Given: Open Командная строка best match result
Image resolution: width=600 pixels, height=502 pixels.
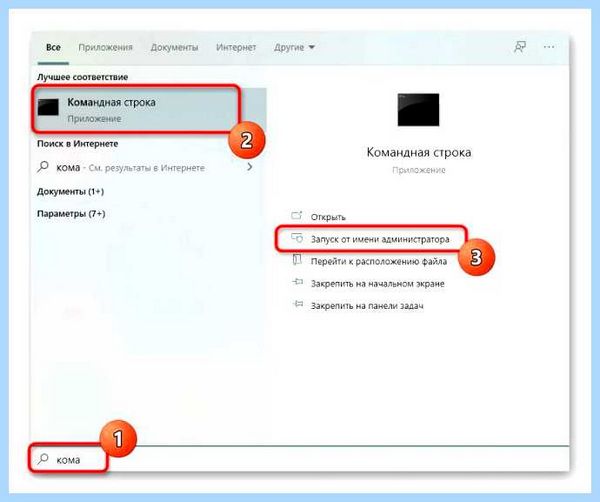Looking at the screenshot, I should coord(149,109).
